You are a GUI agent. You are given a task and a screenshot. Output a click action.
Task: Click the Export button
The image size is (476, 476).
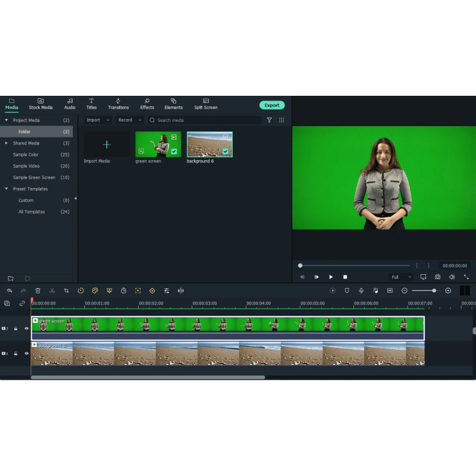point(272,105)
